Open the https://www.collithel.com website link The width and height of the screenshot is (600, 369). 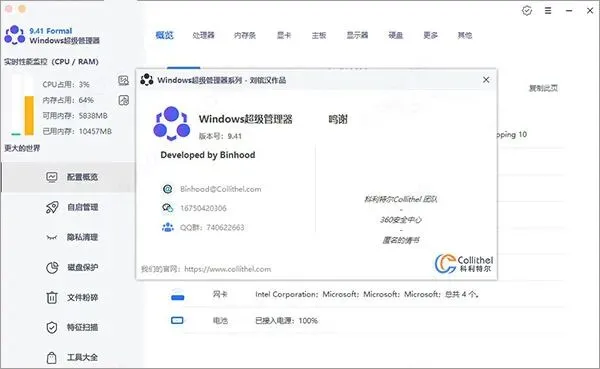coord(228,269)
